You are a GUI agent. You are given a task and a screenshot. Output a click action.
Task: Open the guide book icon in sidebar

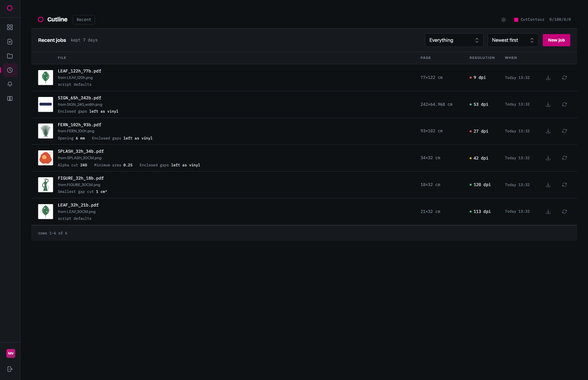click(10, 98)
